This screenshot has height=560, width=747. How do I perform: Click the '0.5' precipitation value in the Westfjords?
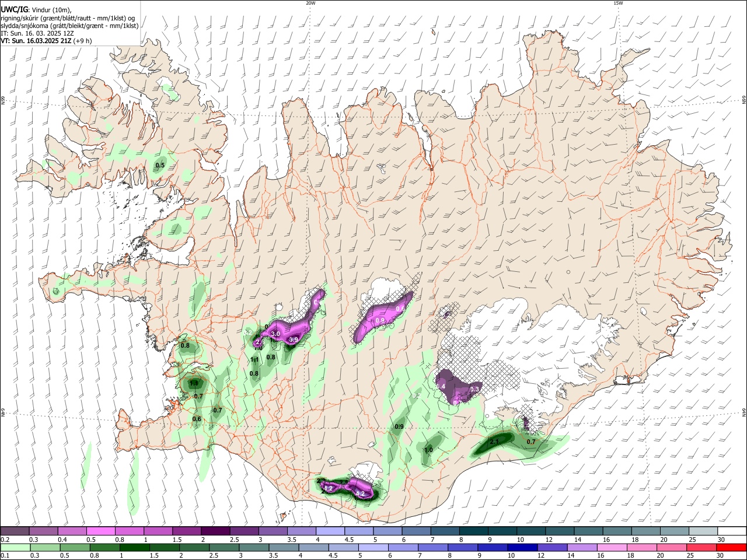coord(160,166)
